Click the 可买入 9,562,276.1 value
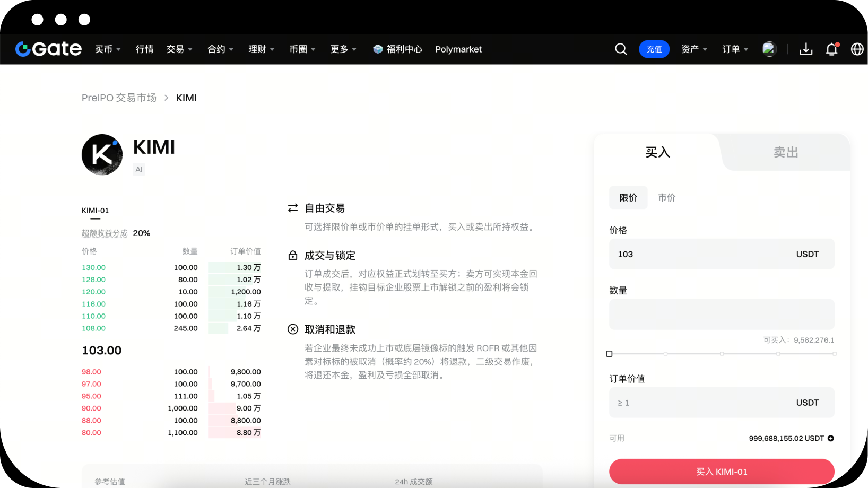 click(x=814, y=340)
